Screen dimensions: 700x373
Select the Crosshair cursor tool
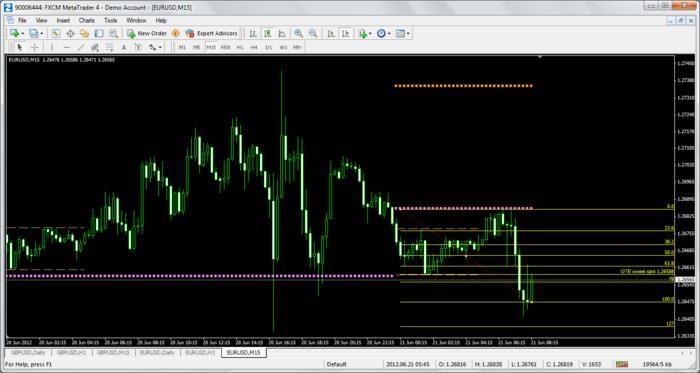34,47
